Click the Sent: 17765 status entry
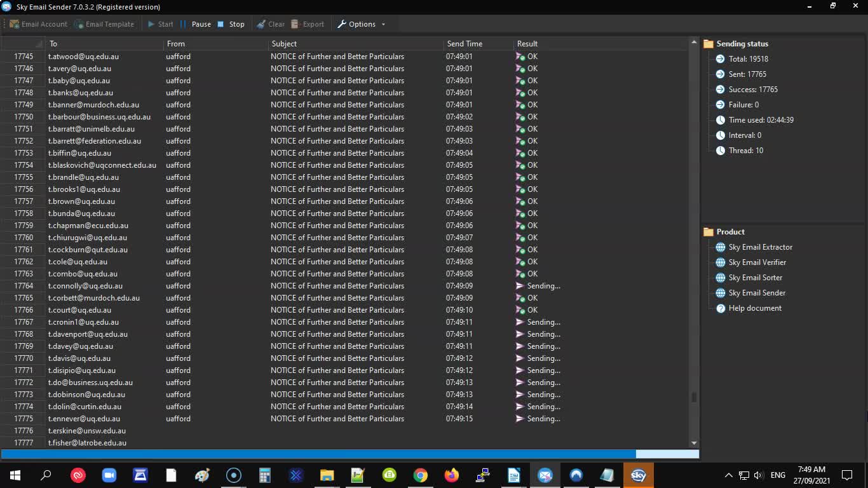Viewport: 868px width, 488px height. click(x=747, y=74)
